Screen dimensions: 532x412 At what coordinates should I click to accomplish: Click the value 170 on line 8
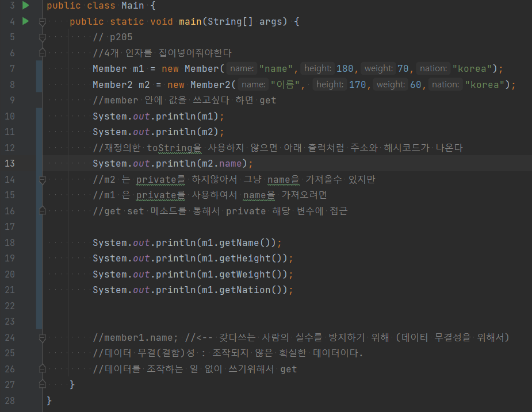point(358,84)
